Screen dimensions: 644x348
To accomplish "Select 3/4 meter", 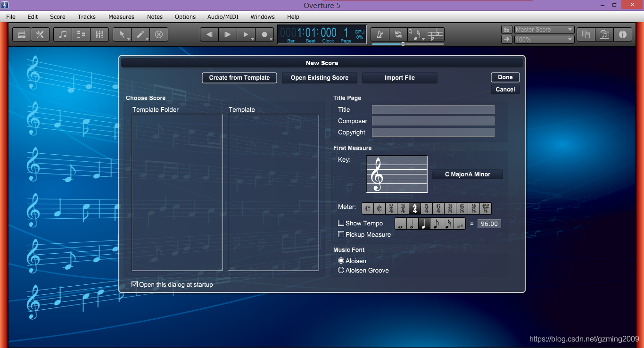I will point(403,208).
